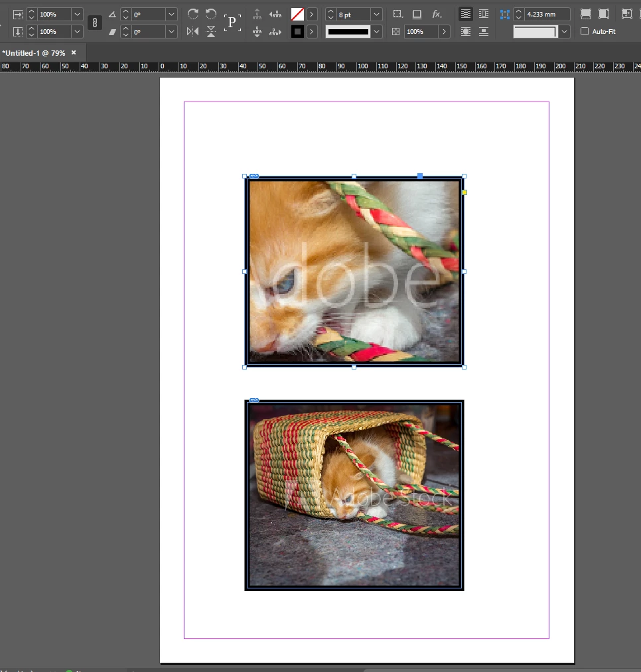Image resolution: width=641 pixels, height=672 pixels.
Task: Select the No text wrap option
Action: 466,14
